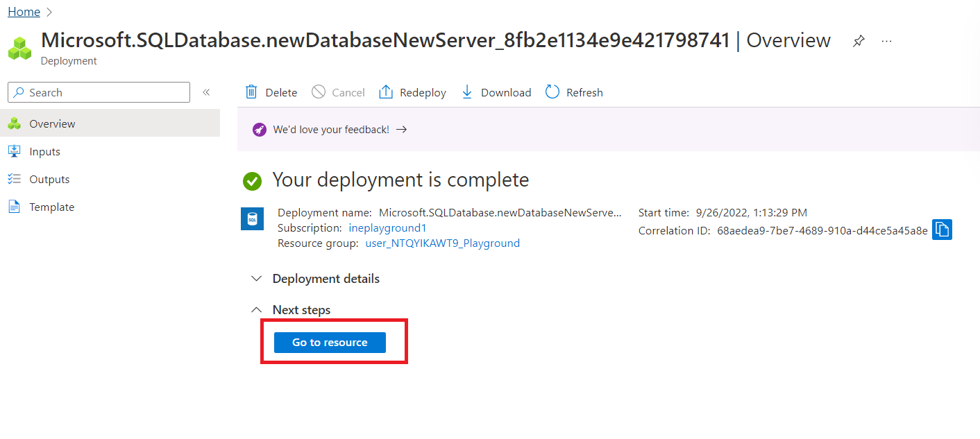The height and width of the screenshot is (439, 980).
Task: Click the Download arrow icon
Action: click(467, 92)
